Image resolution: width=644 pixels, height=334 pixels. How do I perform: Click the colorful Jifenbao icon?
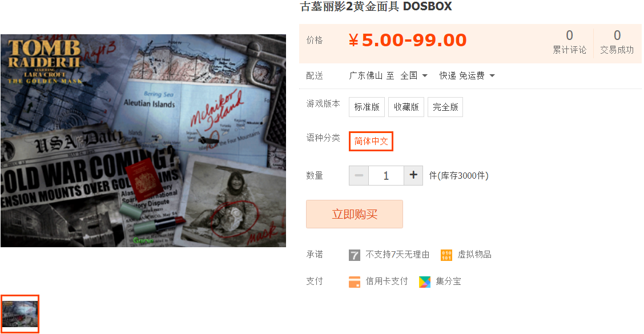tap(425, 282)
